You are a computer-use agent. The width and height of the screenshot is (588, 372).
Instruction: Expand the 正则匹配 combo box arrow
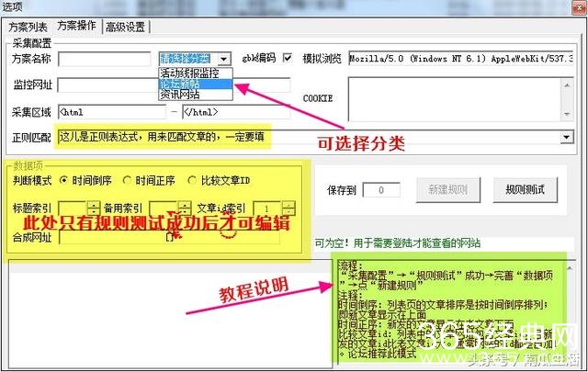567,137
